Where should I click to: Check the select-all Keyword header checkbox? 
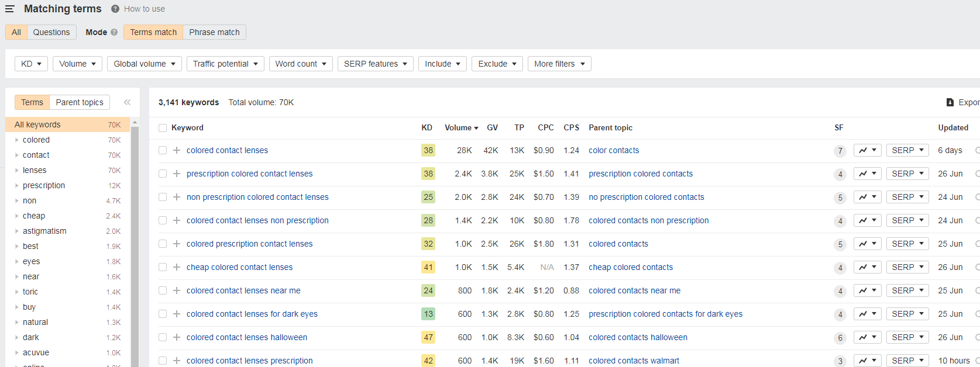click(163, 128)
